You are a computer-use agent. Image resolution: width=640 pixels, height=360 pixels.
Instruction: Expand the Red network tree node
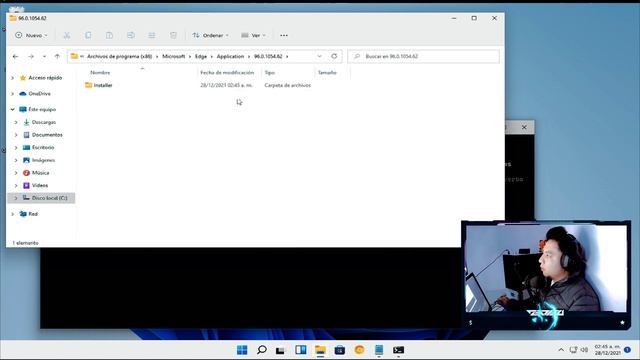pyautogui.click(x=12, y=214)
